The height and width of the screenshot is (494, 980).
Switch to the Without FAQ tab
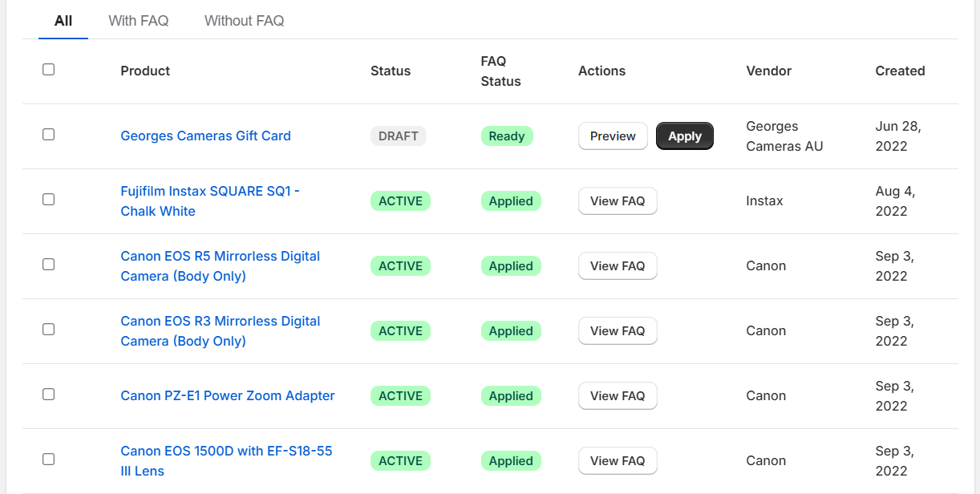[244, 21]
